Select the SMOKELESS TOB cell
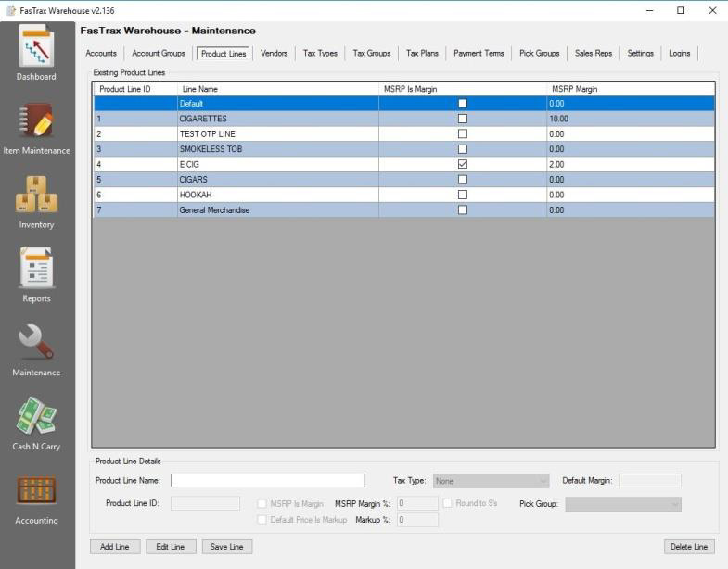The width and height of the screenshot is (728, 569). tap(277, 149)
